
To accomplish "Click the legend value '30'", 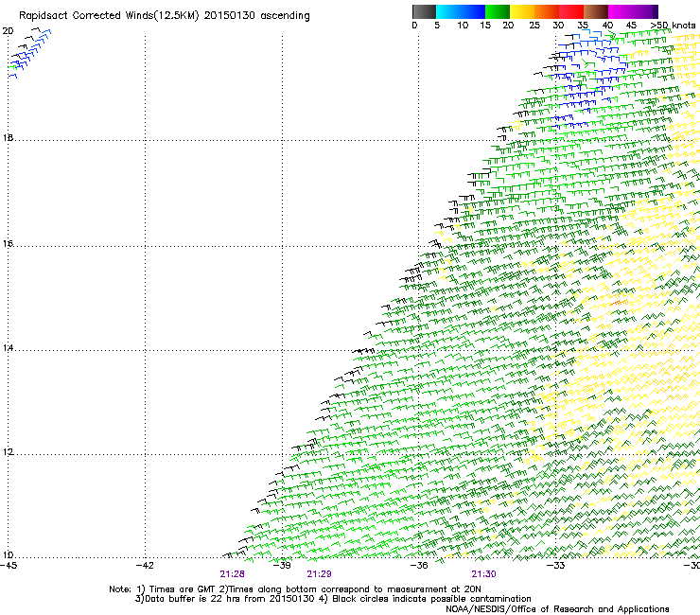I will [x=558, y=26].
